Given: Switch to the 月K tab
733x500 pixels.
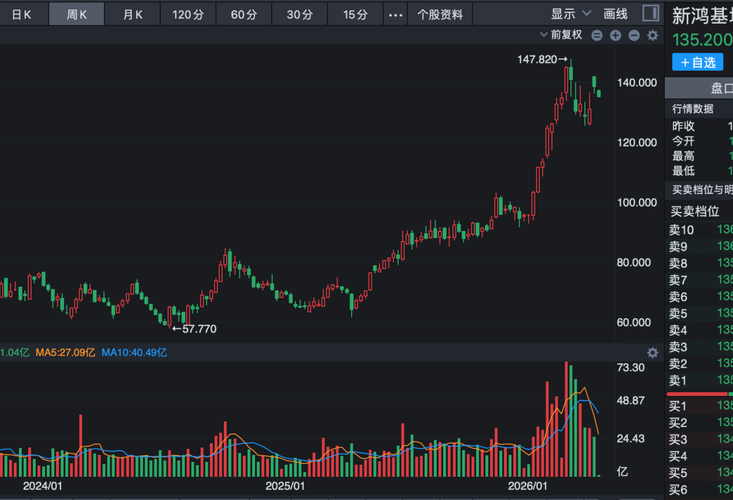Looking at the screenshot, I should 132,14.
